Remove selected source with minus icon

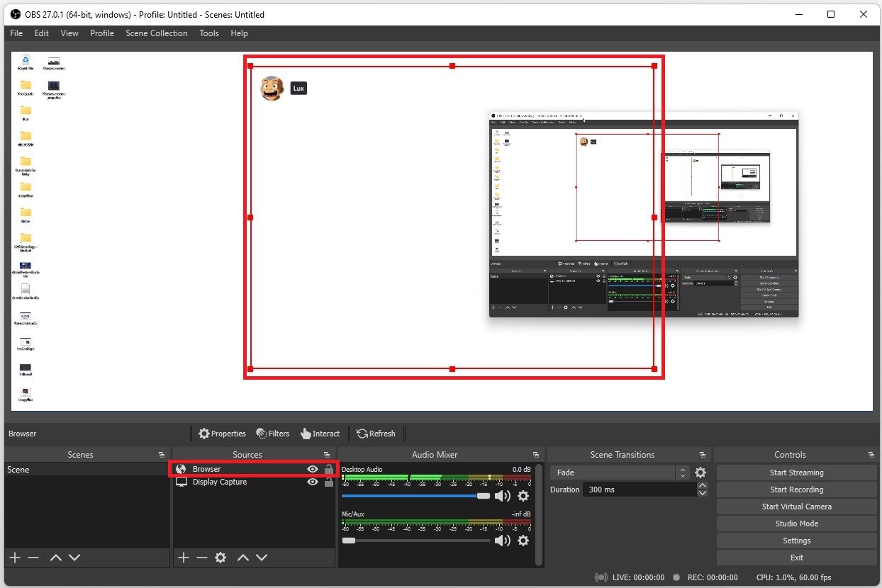tap(202, 558)
